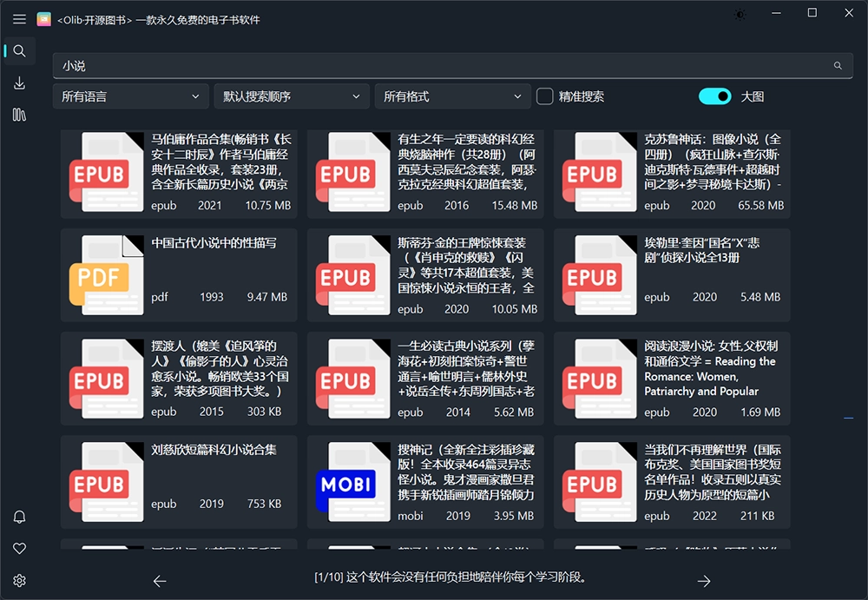The height and width of the screenshot is (600, 868).
Task: Click the pdf format label
Action: point(160,298)
